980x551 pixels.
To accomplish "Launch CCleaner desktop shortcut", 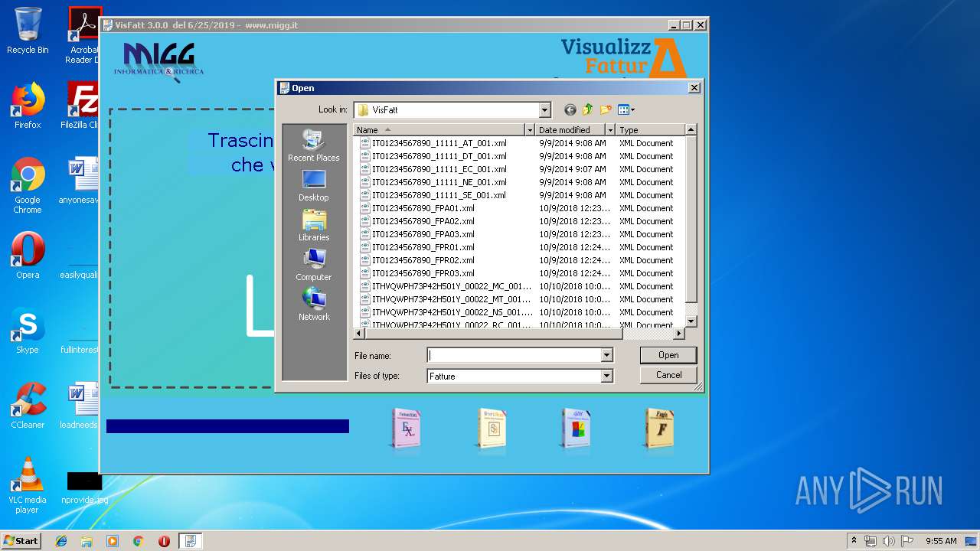I will [28, 406].
